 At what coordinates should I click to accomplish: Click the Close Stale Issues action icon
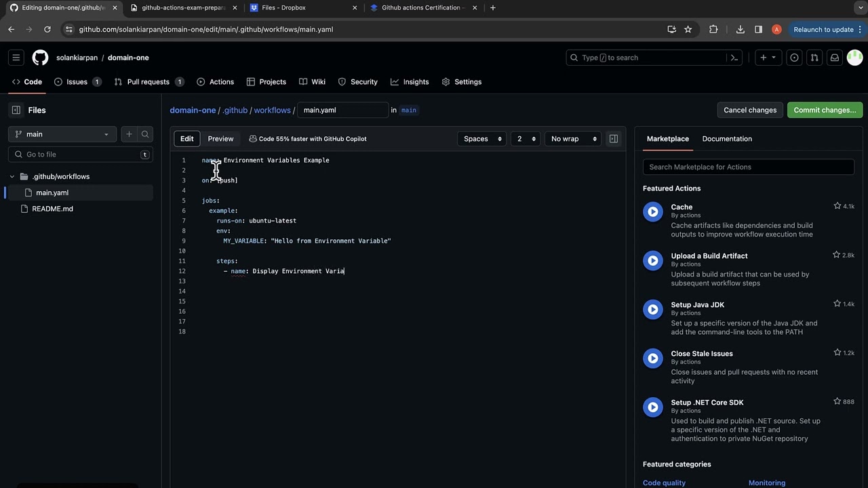coord(653,359)
